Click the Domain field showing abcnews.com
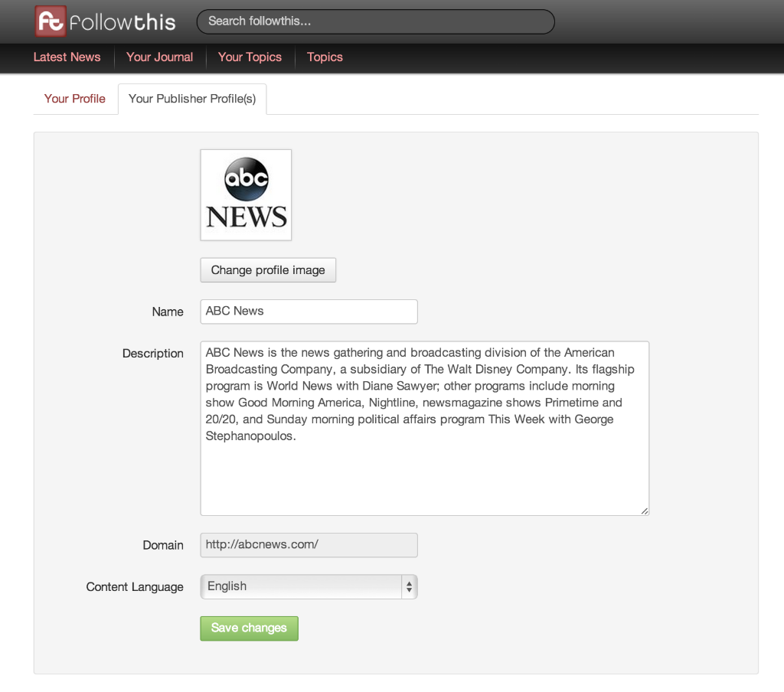This screenshot has height=692, width=784. [309, 545]
